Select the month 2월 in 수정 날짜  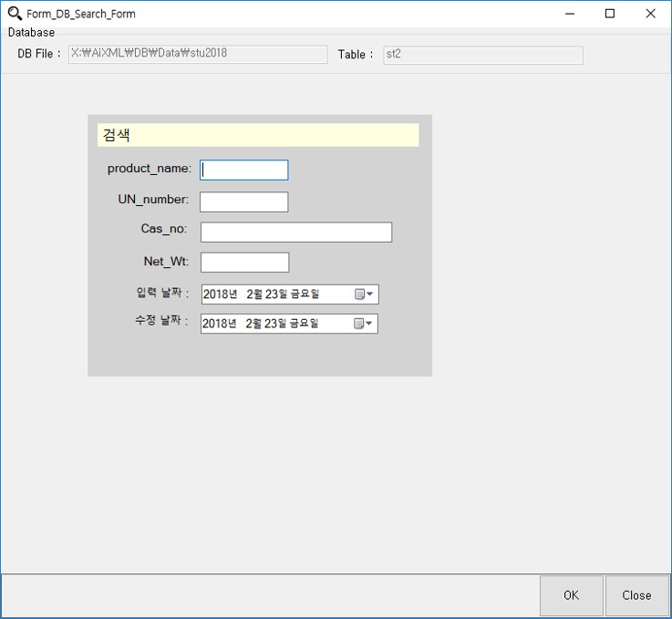[x=254, y=324]
